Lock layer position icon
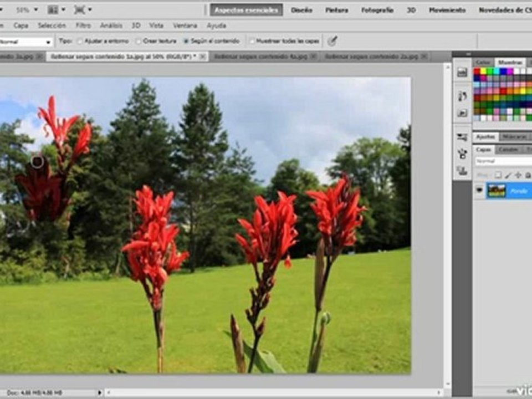Viewport: 532px width, 399px height. pos(518,175)
